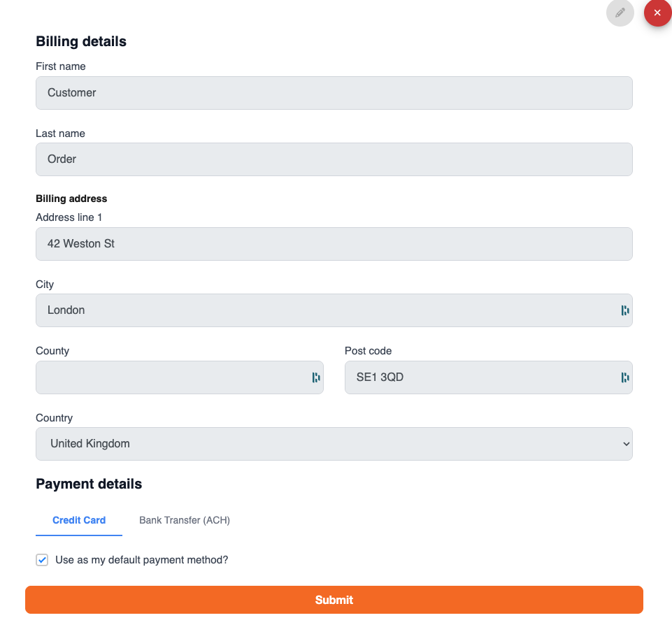Click the "Billing details" heading
Screen dimensions: 672x641
point(81,41)
